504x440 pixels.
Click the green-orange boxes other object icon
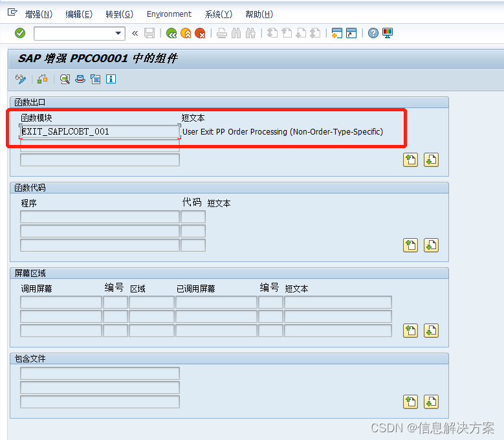[43, 79]
